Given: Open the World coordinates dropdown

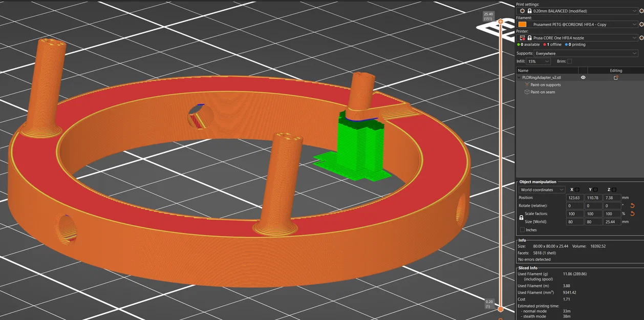Looking at the screenshot, I should click(542, 190).
